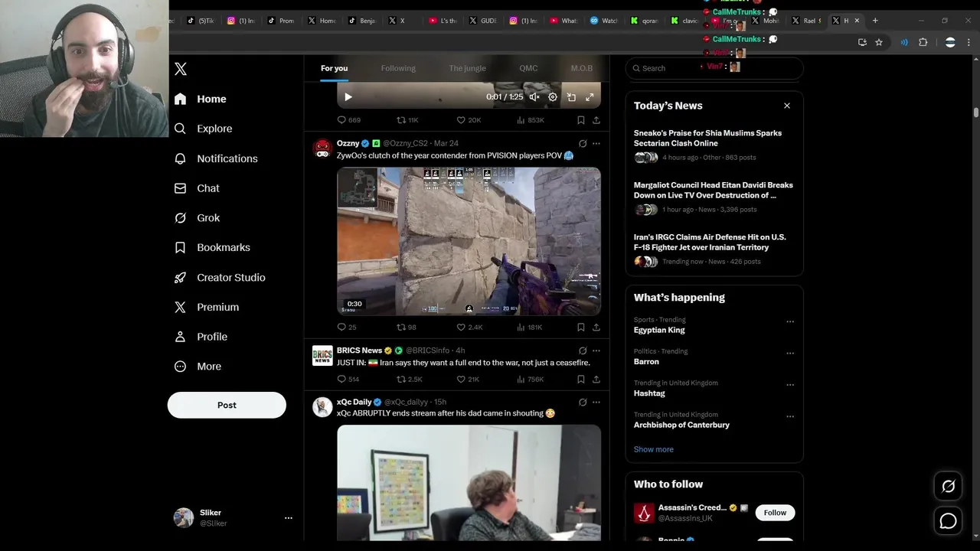This screenshot has height=551, width=980.
Task: Switch to QMC tab
Action: [528, 68]
